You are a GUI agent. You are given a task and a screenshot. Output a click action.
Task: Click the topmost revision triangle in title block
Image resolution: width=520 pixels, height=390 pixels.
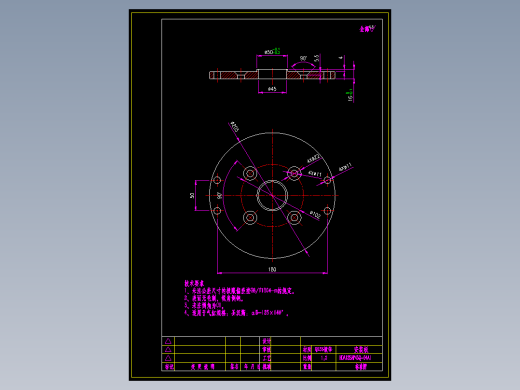(x=168, y=341)
